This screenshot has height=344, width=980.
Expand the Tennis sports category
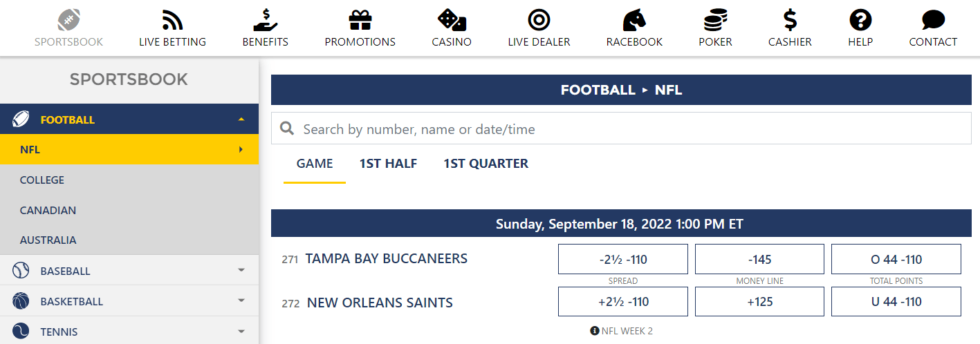pyautogui.click(x=241, y=332)
